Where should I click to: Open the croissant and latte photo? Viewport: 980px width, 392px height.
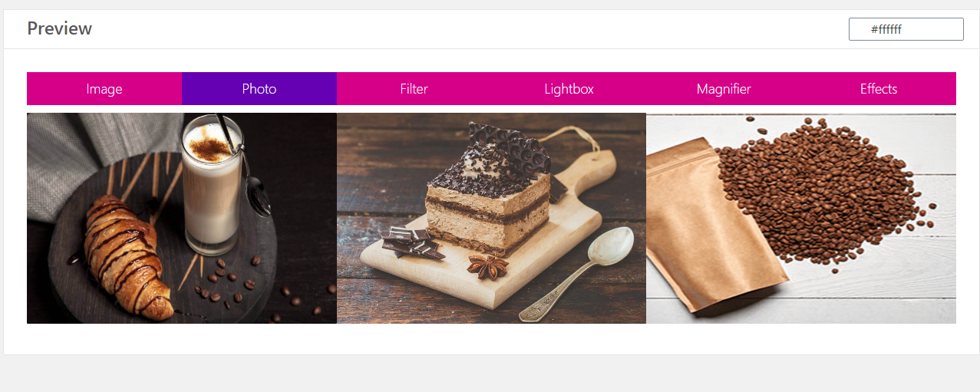click(182, 219)
